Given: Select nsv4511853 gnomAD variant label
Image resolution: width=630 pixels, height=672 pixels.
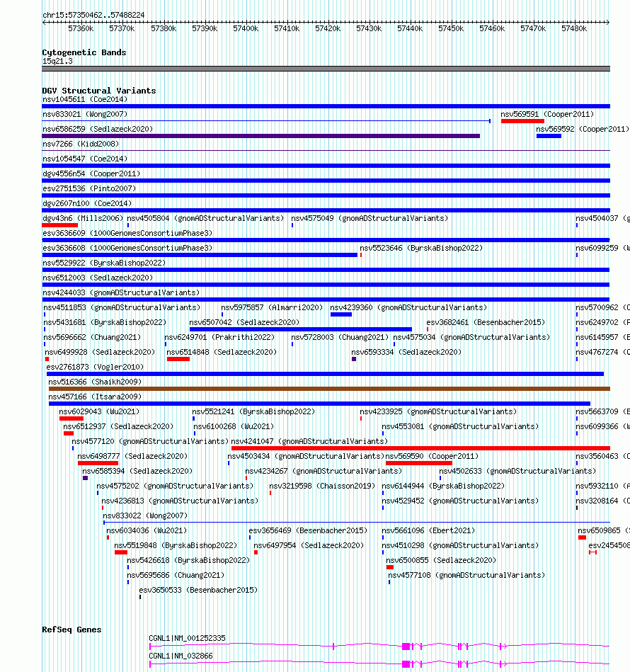Looking at the screenshot, I should pyautogui.click(x=122, y=308).
